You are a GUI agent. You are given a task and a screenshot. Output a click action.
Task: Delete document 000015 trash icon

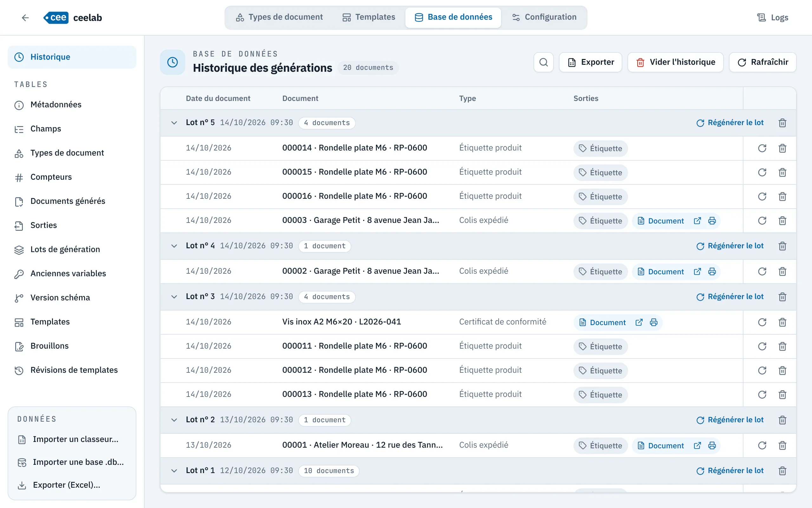click(782, 172)
